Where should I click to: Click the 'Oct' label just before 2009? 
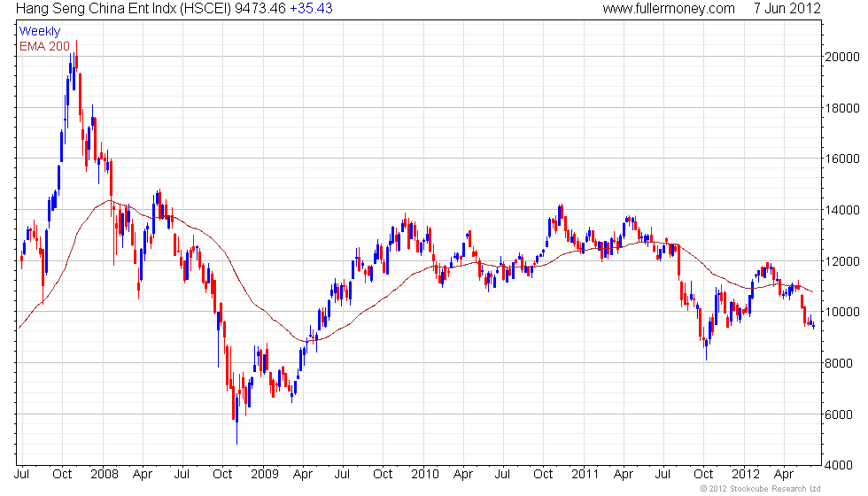[x=222, y=475]
